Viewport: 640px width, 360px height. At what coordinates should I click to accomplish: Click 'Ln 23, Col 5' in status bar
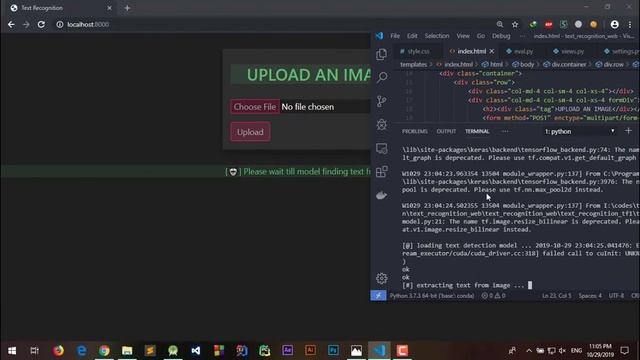[557, 296]
